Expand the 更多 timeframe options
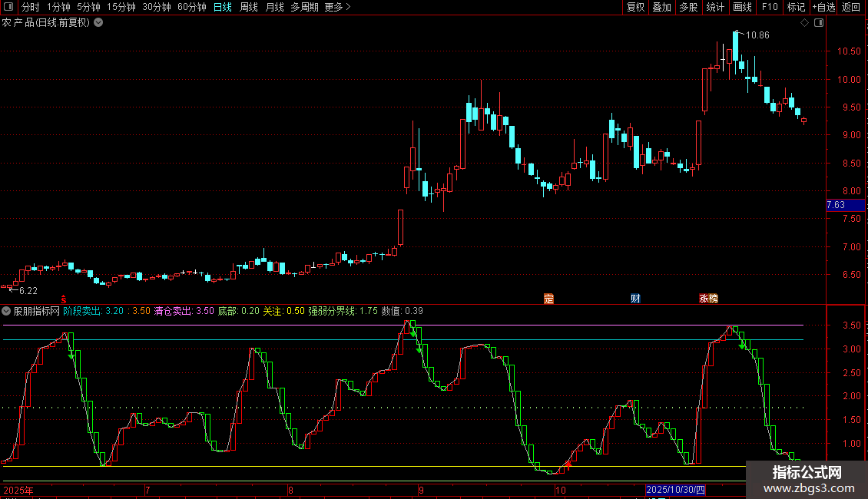The height and width of the screenshot is (499, 868). click(x=337, y=7)
